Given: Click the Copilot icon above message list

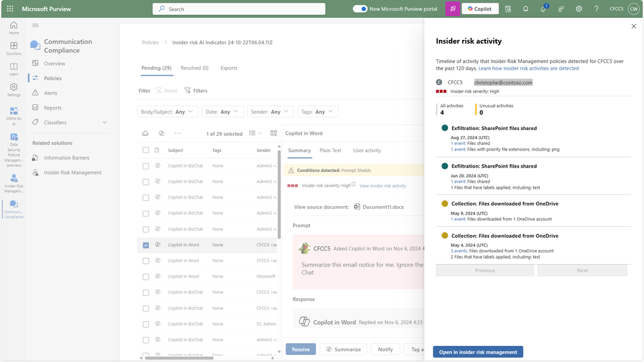Looking at the screenshot, I should [161, 133].
